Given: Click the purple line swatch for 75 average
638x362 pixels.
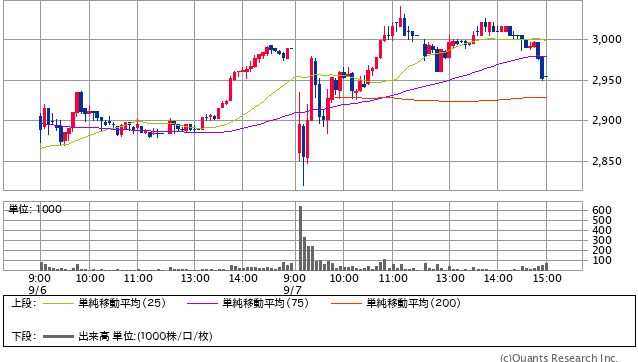Looking at the screenshot, I should pos(202,304).
